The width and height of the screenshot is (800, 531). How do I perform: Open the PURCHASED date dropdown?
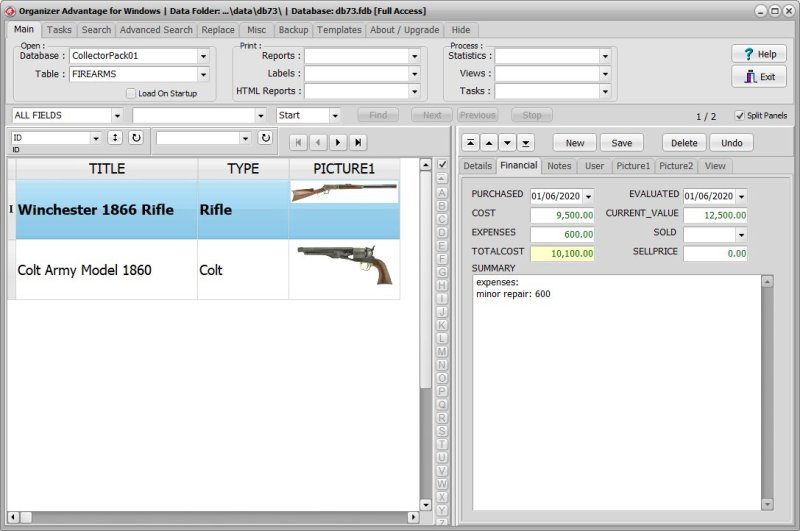click(588, 196)
